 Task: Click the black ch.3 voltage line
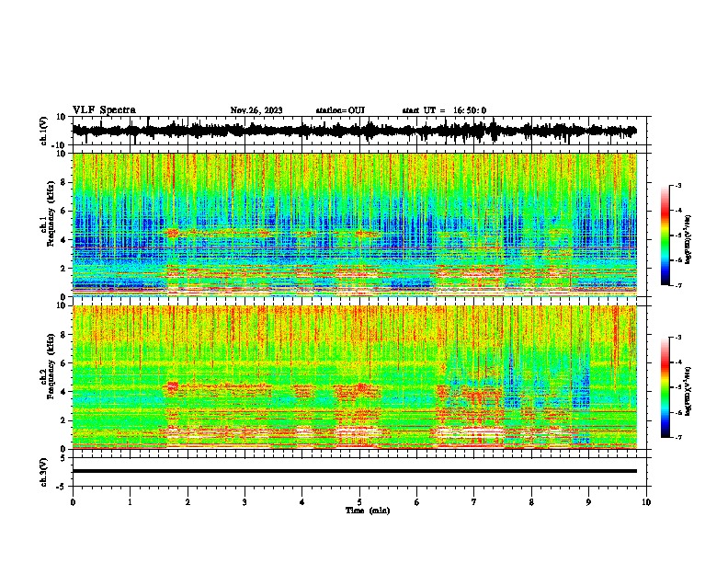(354, 471)
